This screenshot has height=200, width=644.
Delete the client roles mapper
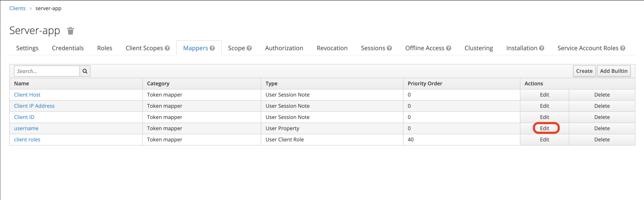pyautogui.click(x=602, y=139)
